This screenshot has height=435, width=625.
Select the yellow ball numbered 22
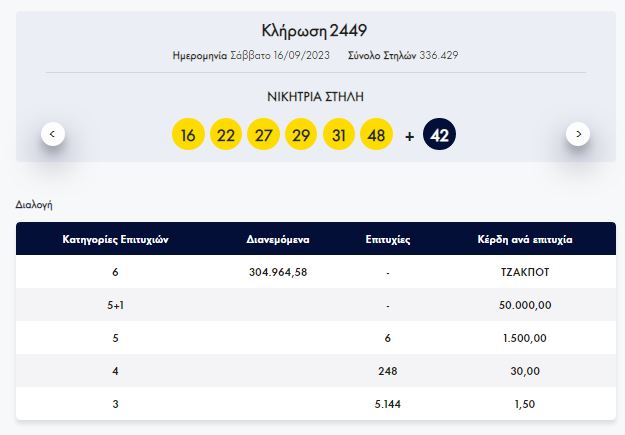pyautogui.click(x=225, y=135)
